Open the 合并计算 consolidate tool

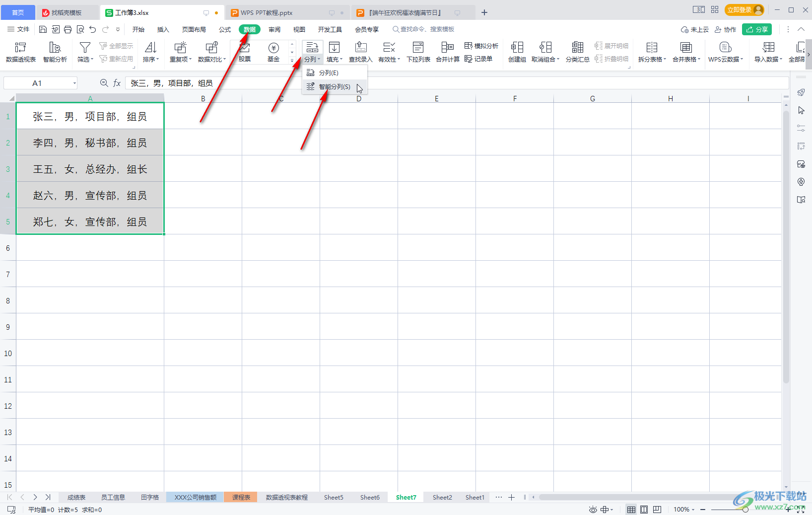pos(448,52)
